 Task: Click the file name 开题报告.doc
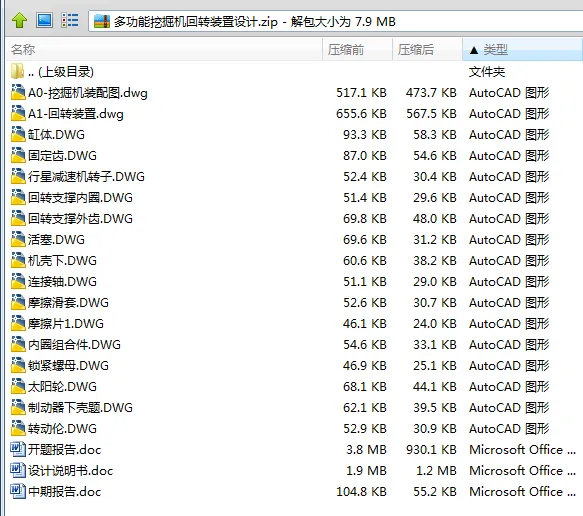pos(65,450)
